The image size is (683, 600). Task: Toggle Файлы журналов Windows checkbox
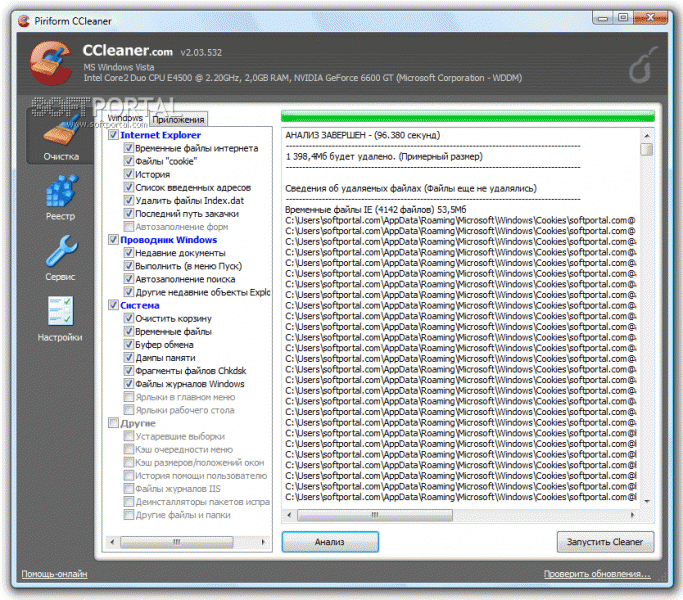pyautogui.click(x=128, y=383)
